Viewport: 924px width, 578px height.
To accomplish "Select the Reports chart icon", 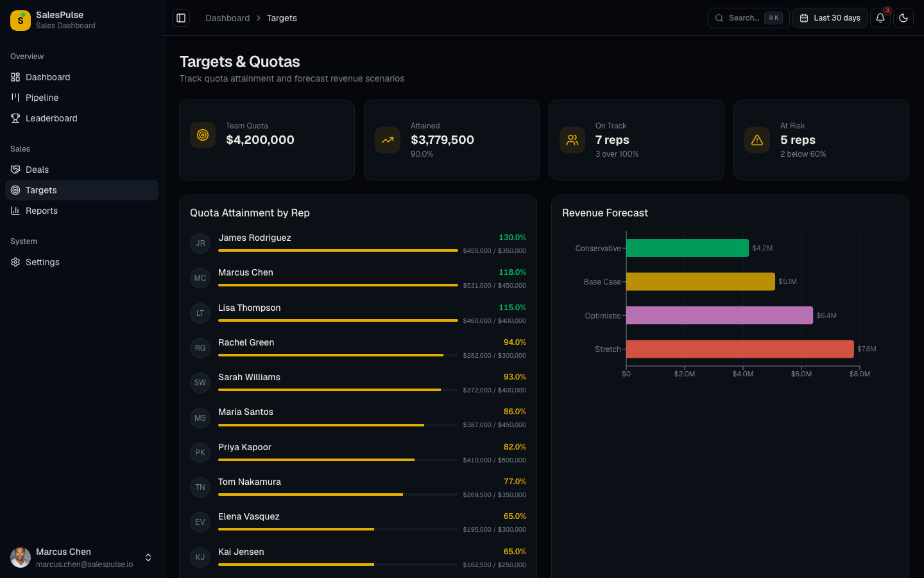I will pyautogui.click(x=15, y=210).
